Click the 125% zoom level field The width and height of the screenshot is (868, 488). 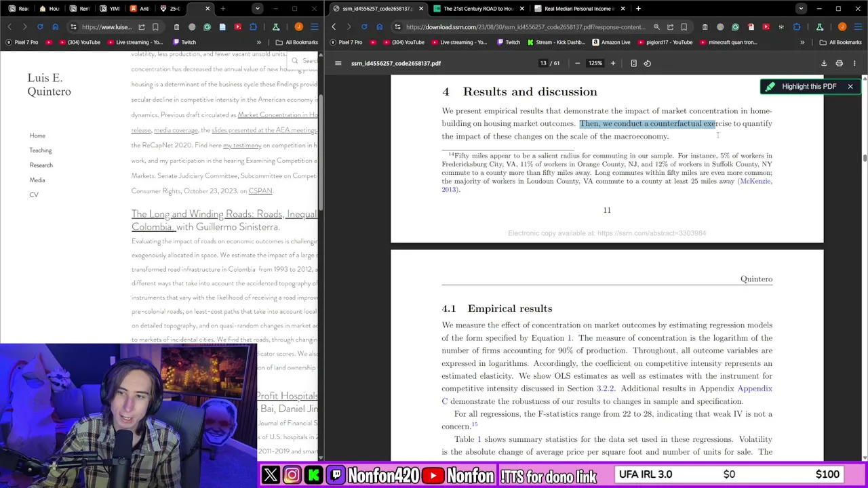pyautogui.click(x=595, y=63)
